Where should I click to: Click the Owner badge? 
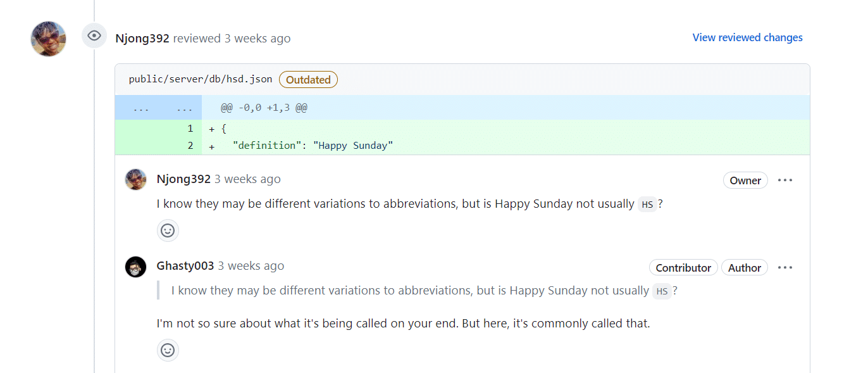coord(745,180)
